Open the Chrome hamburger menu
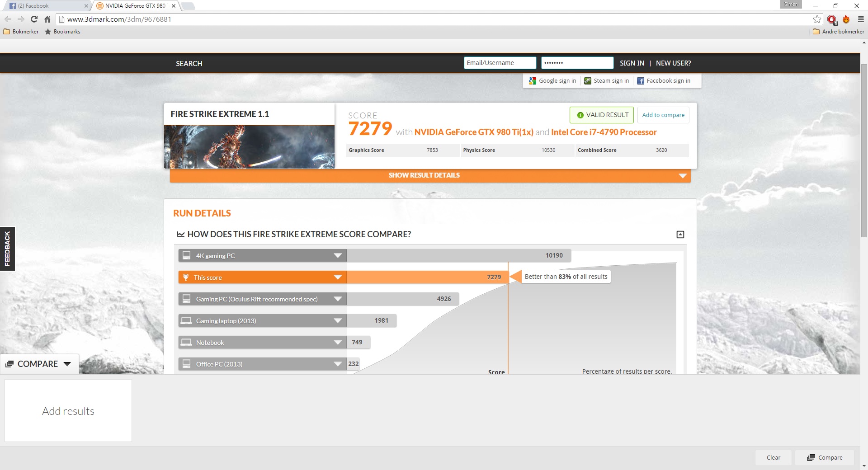868x470 pixels. tap(861, 19)
